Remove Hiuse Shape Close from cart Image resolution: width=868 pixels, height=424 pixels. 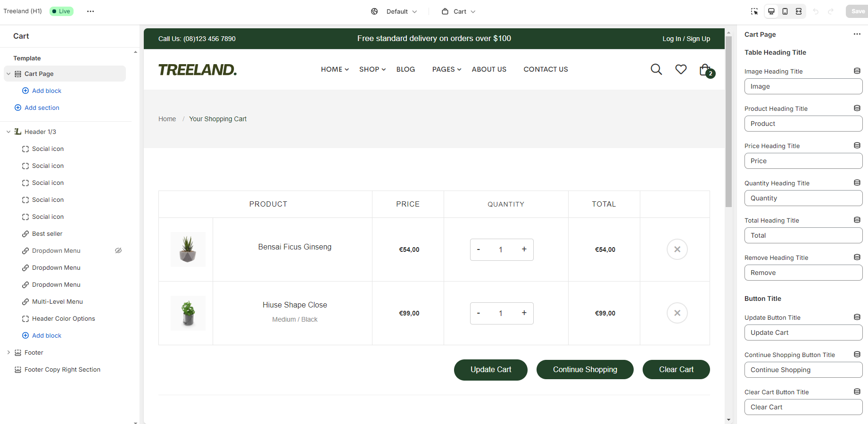click(x=677, y=313)
